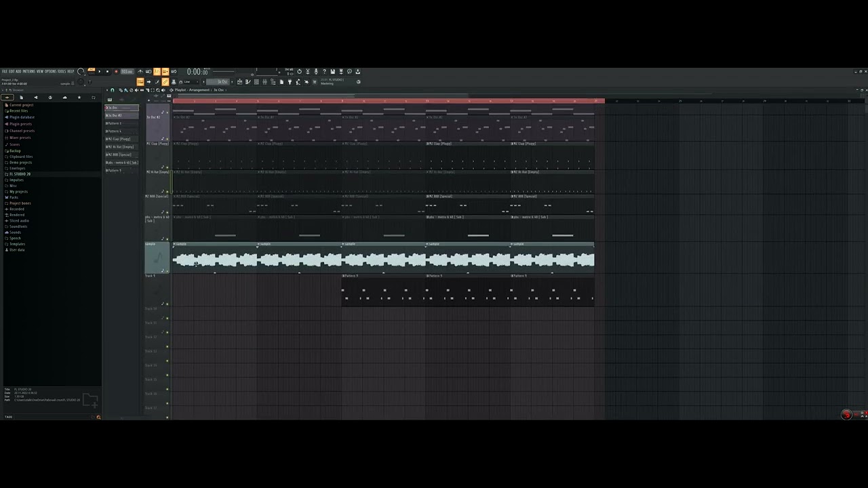The image size is (868, 488).
Task: Select the Paint brush tool in playlist toolbar
Action: pos(126,90)
